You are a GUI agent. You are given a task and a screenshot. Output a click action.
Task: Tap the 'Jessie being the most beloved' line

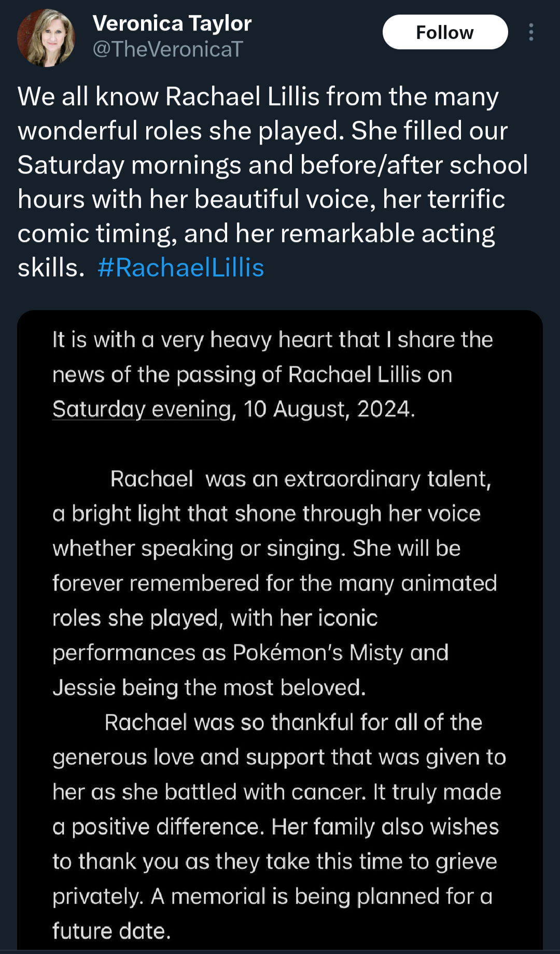(209, 688)
